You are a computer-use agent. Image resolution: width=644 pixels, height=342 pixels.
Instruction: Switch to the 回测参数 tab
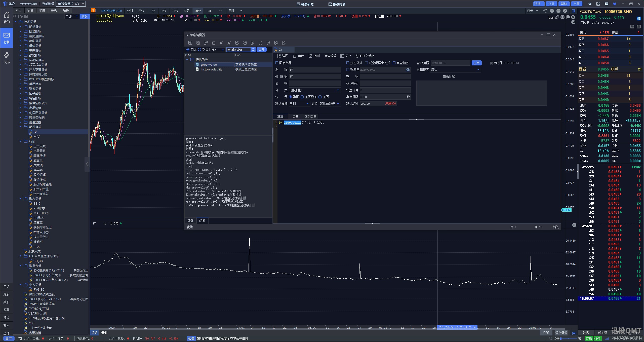tap(311, 117)
